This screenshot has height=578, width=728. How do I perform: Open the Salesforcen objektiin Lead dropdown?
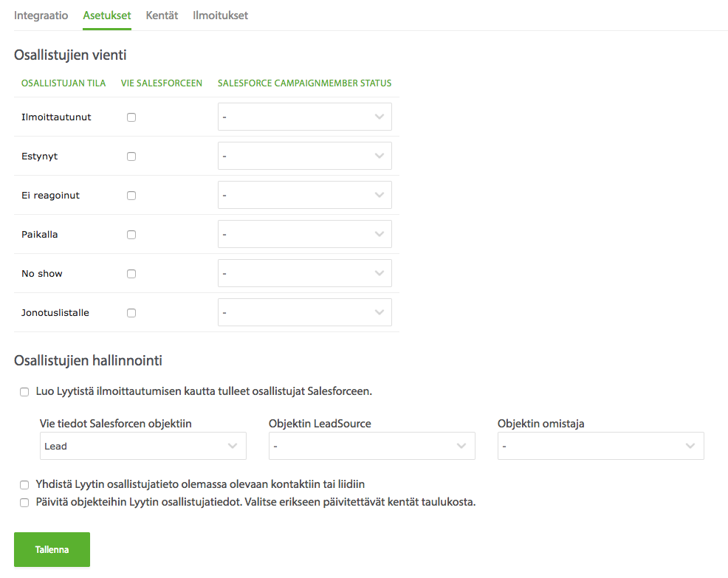click(x=143, y=446)
